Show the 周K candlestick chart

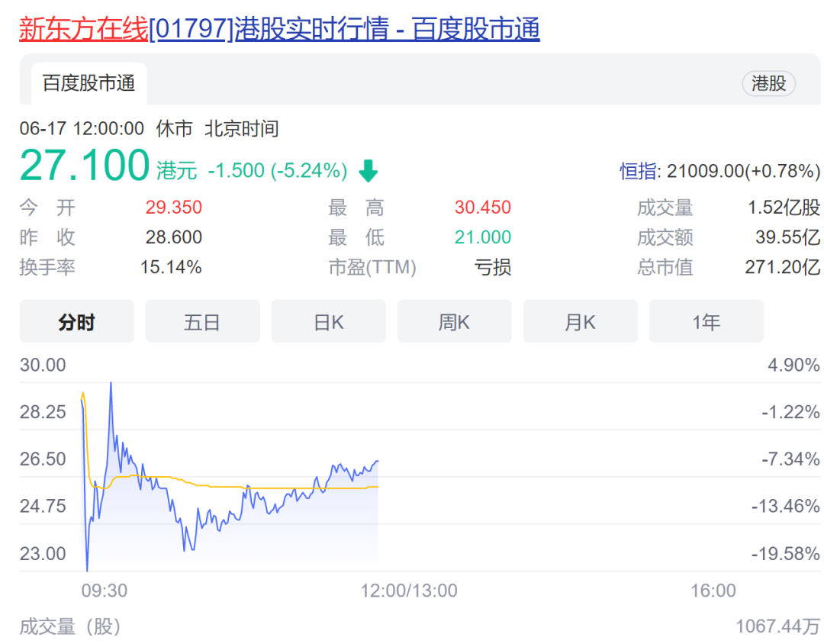point(454,322)
